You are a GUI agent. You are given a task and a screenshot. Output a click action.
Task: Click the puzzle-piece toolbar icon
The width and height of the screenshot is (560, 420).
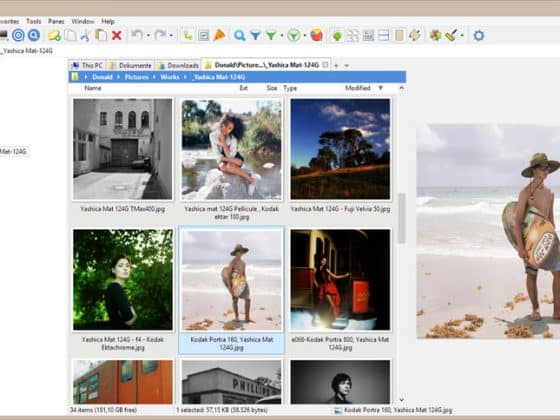pyautogui.click(x=415, y=35)
